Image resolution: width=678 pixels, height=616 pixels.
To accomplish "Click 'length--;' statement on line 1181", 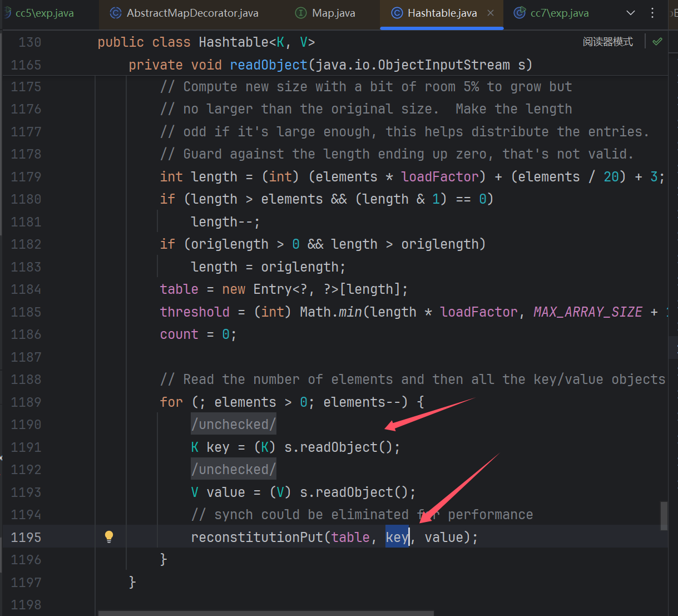I will (225, 222).
